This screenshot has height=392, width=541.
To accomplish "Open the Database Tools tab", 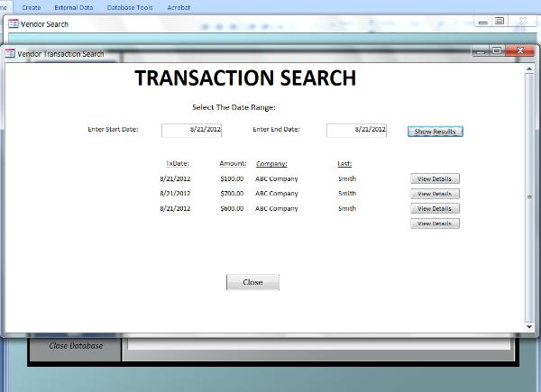I will [x=130, y=7].
